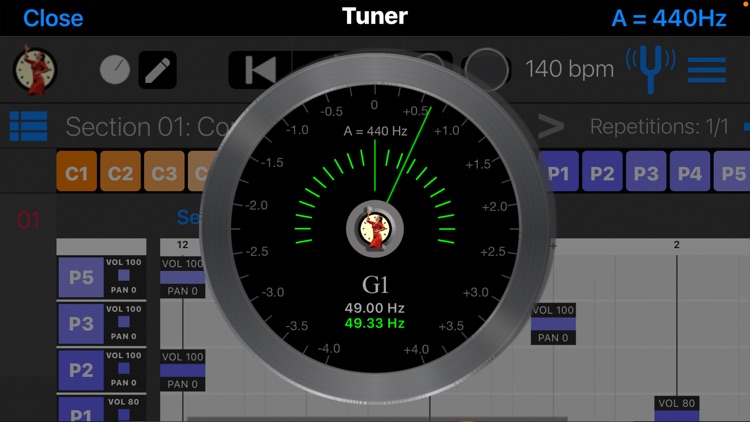Image resolution: width=750 pixels, height=422 pixels.
Task: Rewind to start with skip-back button
Action: pos(260,70)
